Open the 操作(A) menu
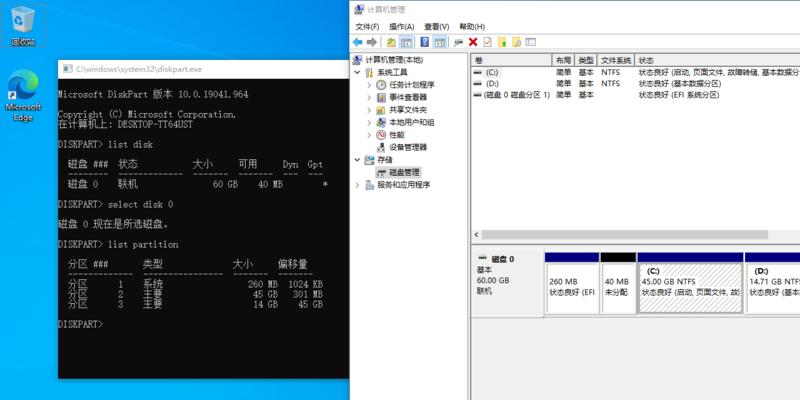Viewport: 800px width, 400px height. [402, 27]
